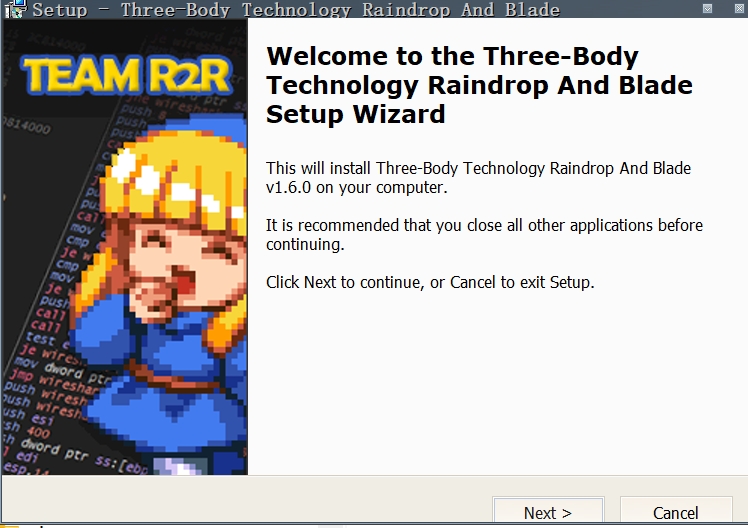748x528 pixels.
Task: Click the Welcome Setup Wizard heading
Action: pos(479,85)
